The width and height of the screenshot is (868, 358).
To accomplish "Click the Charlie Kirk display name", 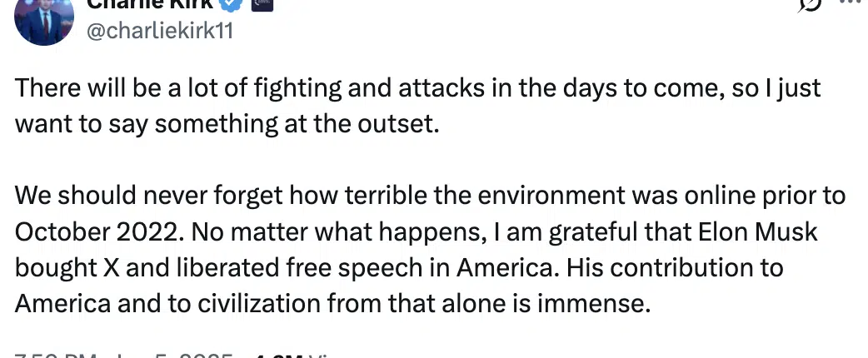I will [149, 4].
